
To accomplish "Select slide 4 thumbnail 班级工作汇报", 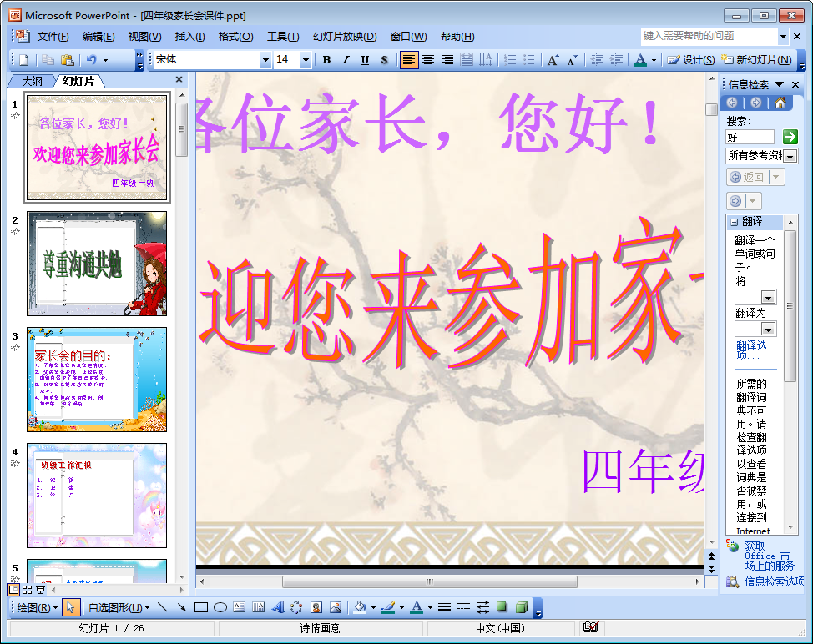I will pos(97,496).
